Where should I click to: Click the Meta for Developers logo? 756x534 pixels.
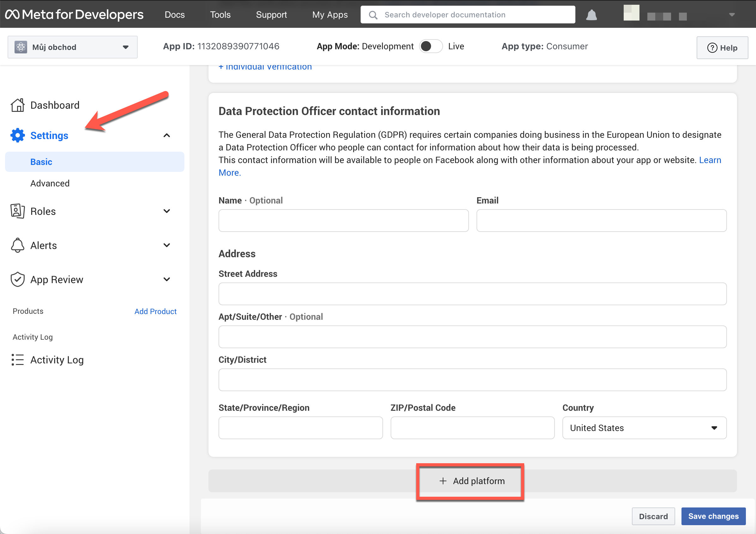coord(74,15)
